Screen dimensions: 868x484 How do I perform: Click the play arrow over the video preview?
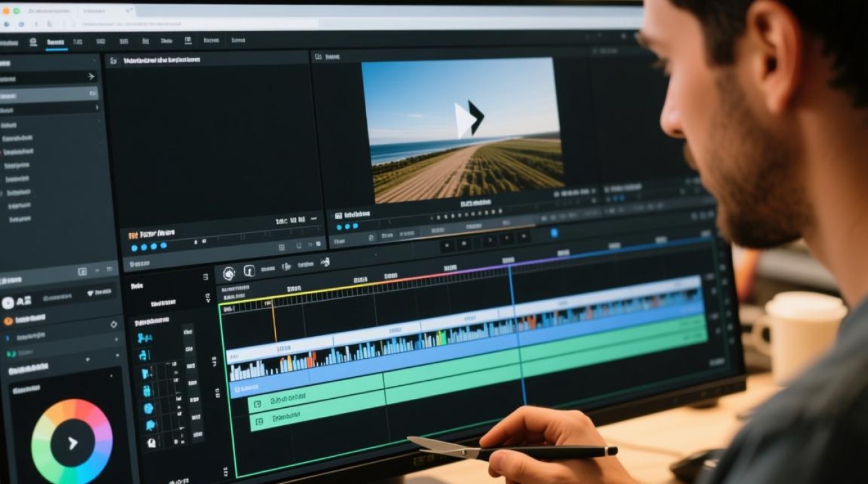point(470,119)
